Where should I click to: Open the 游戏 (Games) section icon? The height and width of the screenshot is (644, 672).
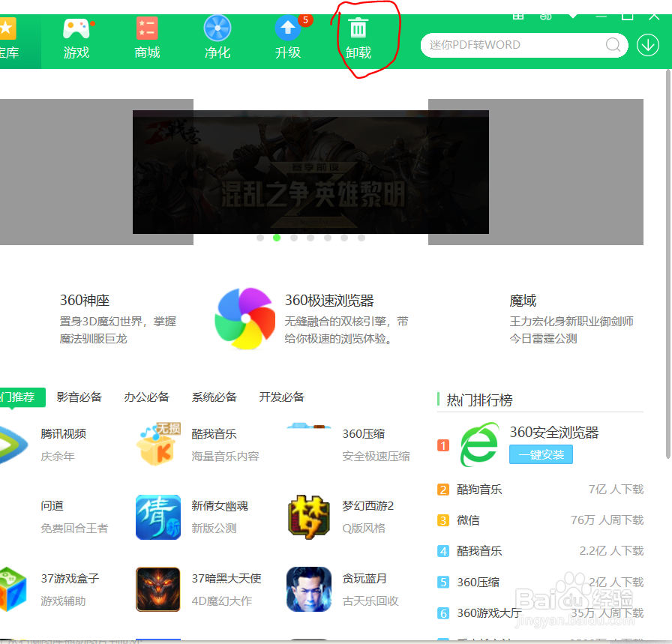click(x=76, y=29)
